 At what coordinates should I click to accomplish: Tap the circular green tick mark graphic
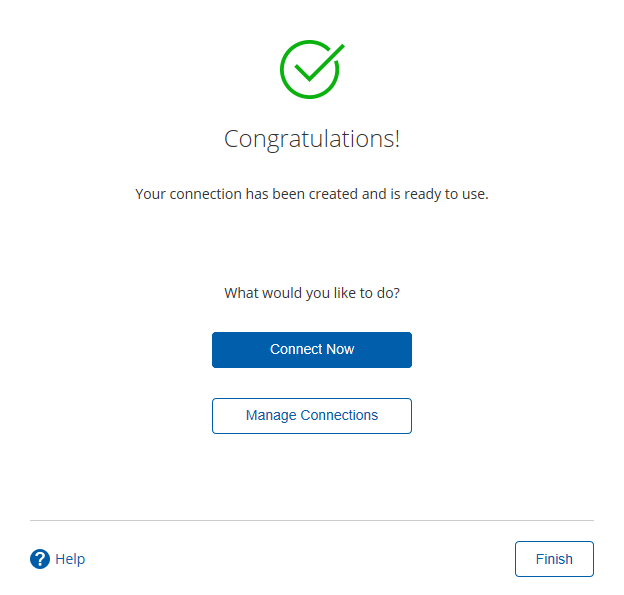(311, 68)
